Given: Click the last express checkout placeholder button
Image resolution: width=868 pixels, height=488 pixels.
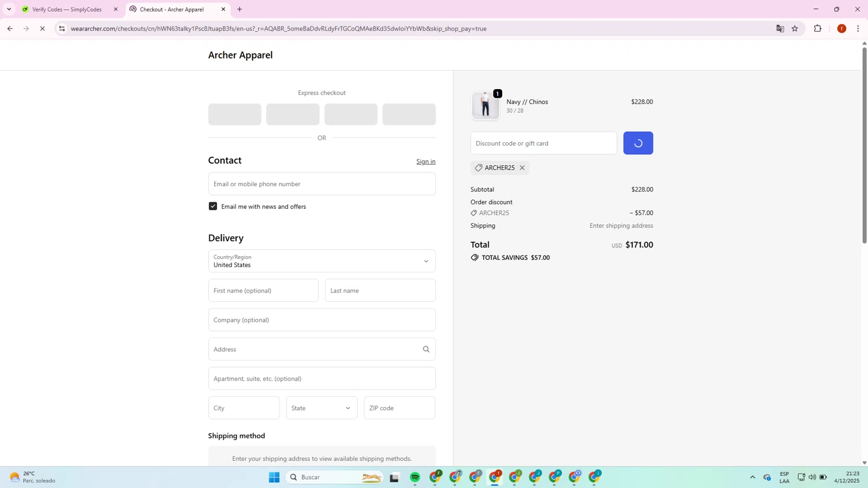Looking at the screenshot, I should point(409,114).
